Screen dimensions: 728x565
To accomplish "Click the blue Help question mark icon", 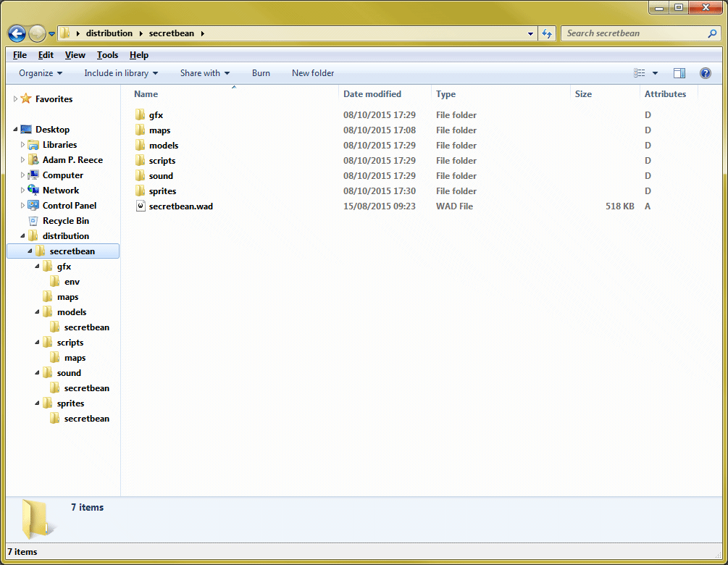I will pos(706,73).
